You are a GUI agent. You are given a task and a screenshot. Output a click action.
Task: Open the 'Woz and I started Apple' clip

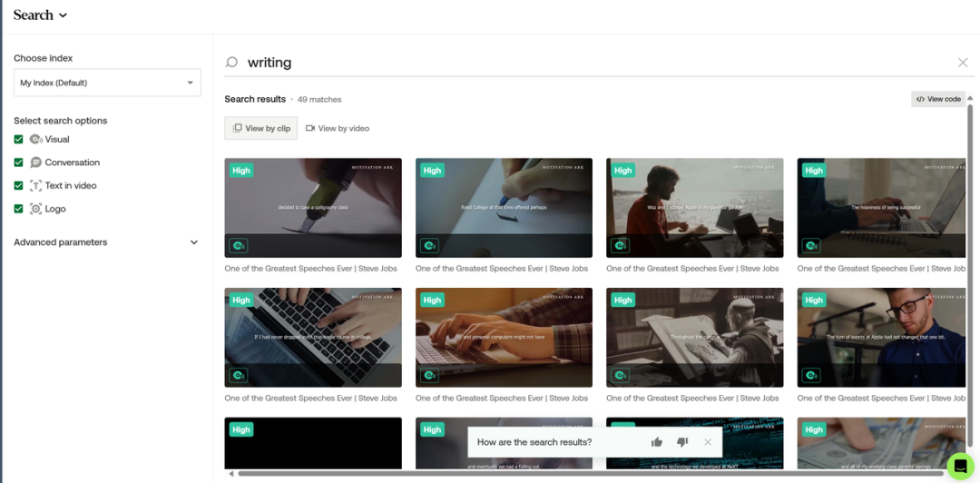click(694, 208)
